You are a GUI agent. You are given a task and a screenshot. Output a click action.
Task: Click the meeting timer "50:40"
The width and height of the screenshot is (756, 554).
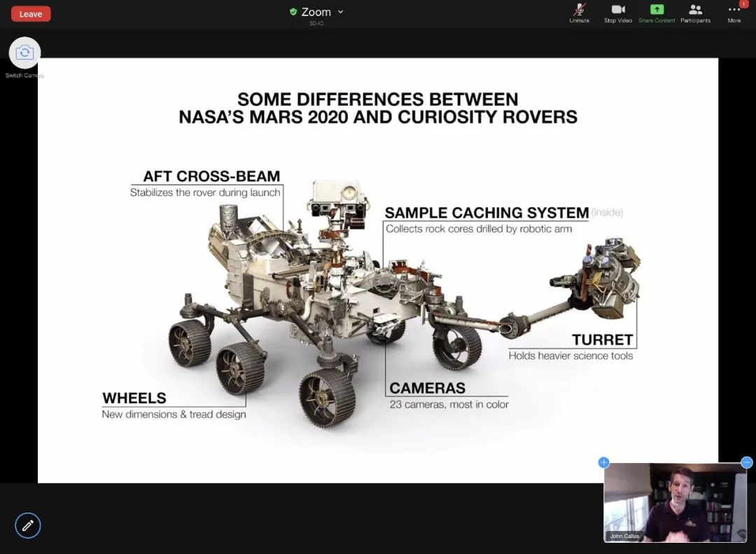click(x=316, y=23)
